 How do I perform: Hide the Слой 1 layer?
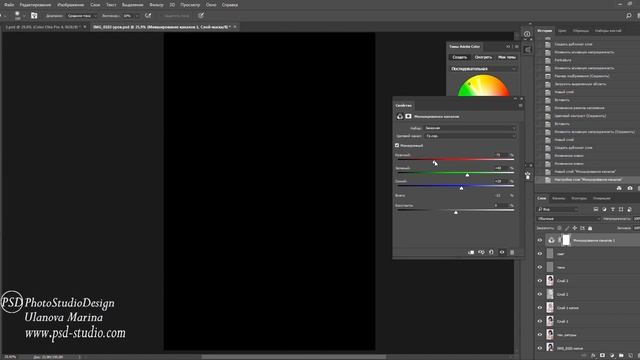tap(540, 321)
